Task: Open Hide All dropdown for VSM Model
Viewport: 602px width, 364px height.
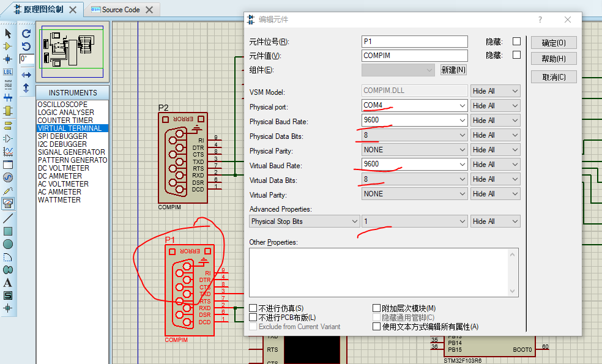Action: 496,91
